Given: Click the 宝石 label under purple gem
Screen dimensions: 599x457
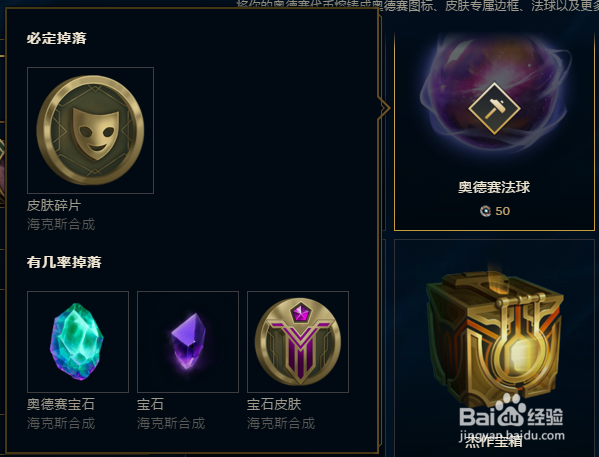Looking at the screenshot, I should tap(150, 404).
